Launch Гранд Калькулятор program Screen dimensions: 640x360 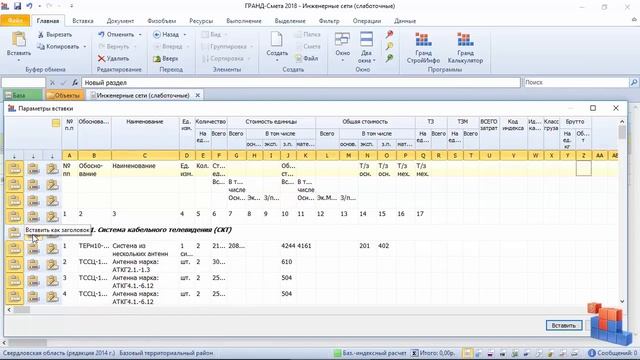coord(465,48)
